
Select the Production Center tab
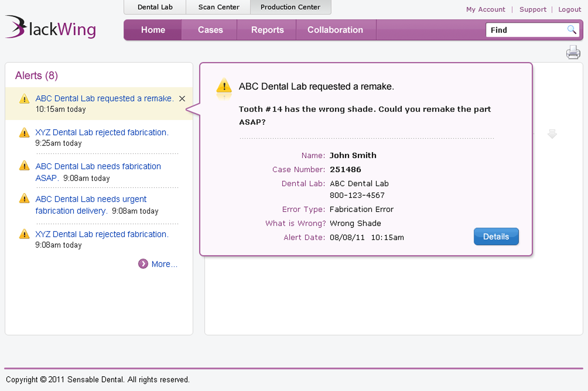(x=290, y=7)
